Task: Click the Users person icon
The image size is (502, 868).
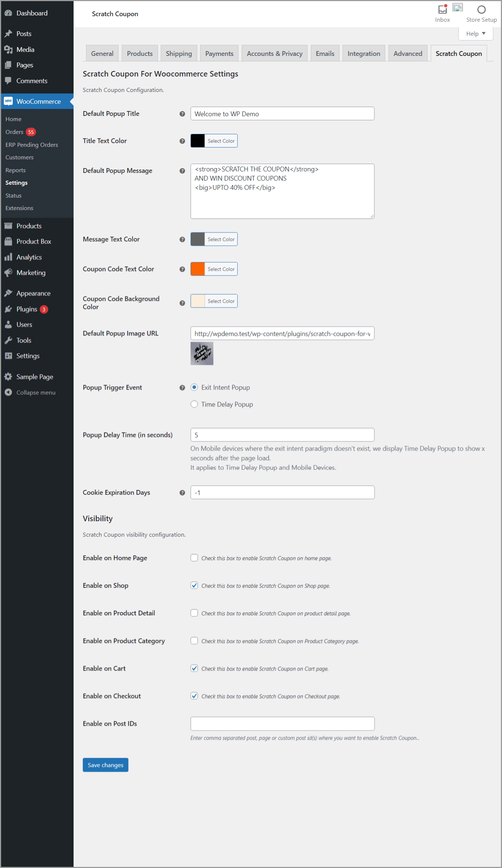Action: pos(8,324)
